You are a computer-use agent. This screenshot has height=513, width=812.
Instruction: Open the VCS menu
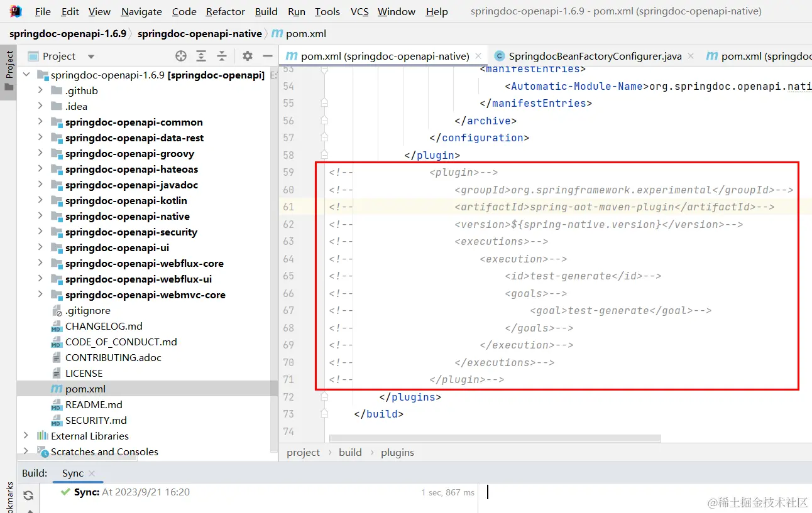[x=359, y=11]
